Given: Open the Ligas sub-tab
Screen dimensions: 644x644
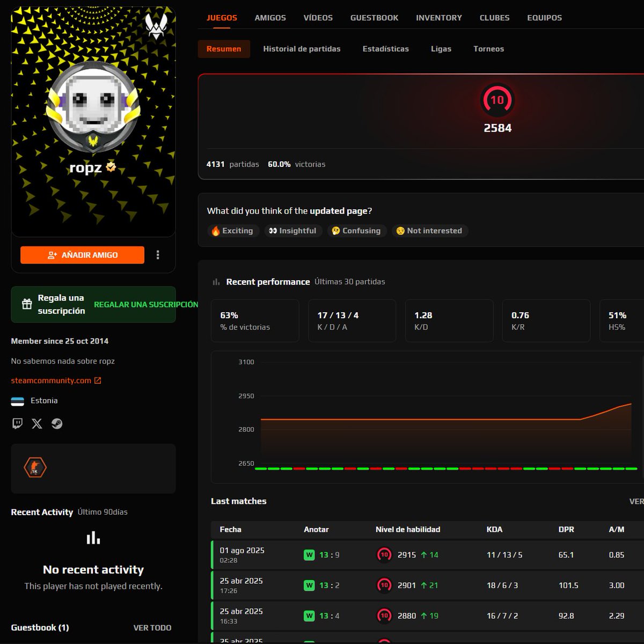Looking at the screenshot, I should [441, 49].
